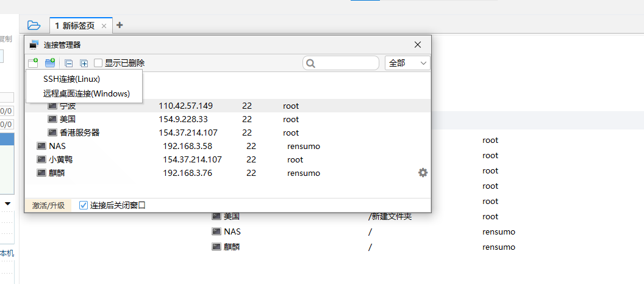Screen dimensions: 644x284
Task: Choose 远程桌面连接(Windows) from the menu
Action: pos(86,93)
